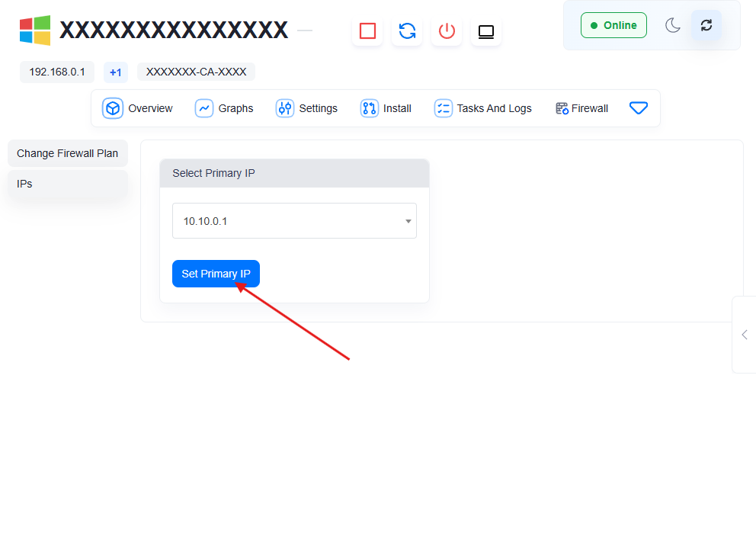Open the primary IP dropdown showing 10.10.0.1
The width and height of the screenshot is (756, 542).
(x=294, y=221)
